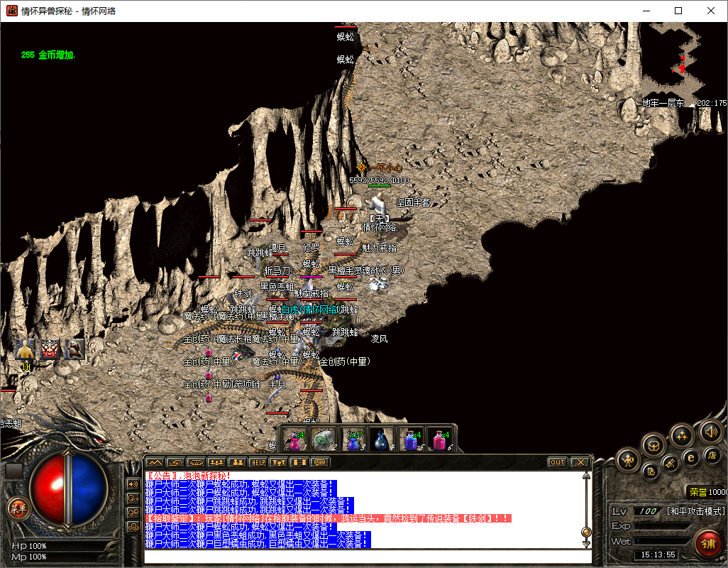Use the green scroll stone in slot 2
Image resolution: width=728 pixels, height=568 pixels.
(x=324, y=439)
